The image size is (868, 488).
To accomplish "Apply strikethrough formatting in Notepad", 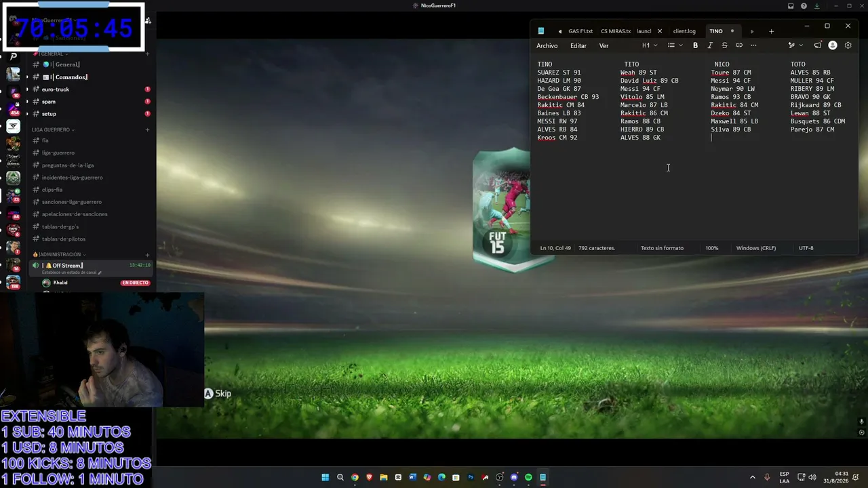I will click(x=724, y=45).
